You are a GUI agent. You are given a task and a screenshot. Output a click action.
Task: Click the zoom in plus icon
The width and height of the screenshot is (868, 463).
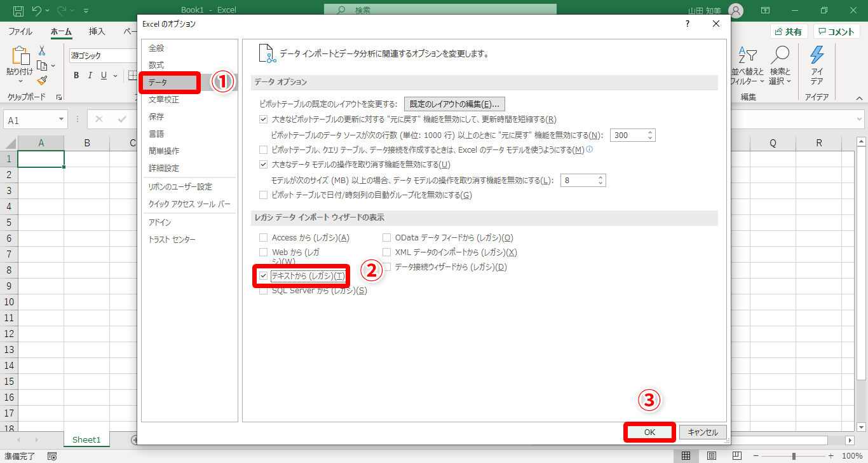click(831, 456)
